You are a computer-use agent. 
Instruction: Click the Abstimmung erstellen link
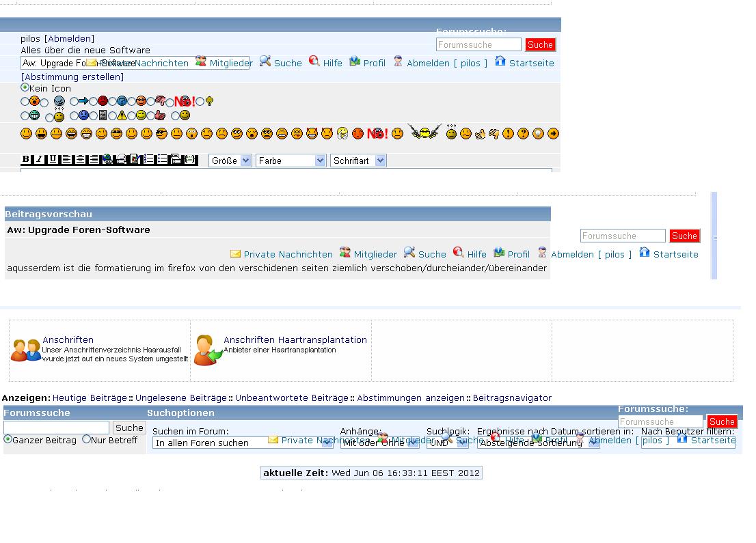[72, 76]
